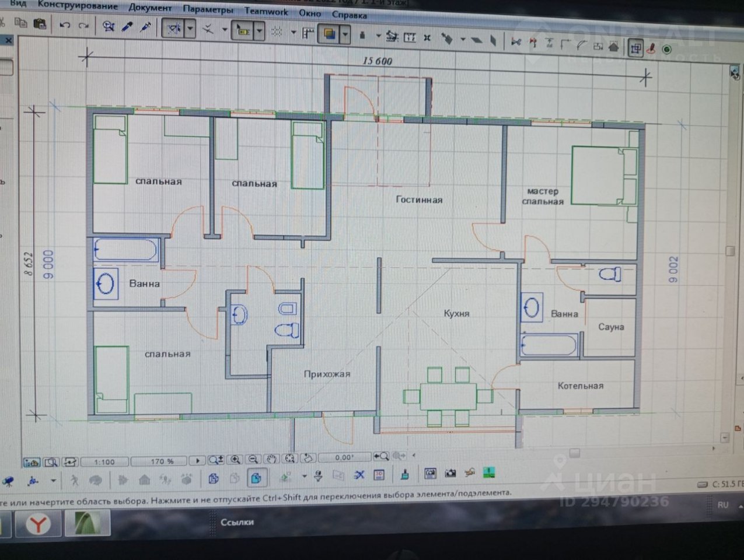The image size is (744, 560).
Task: Select the pipette (pick up parameters) tool
Action: pos(127,27)
